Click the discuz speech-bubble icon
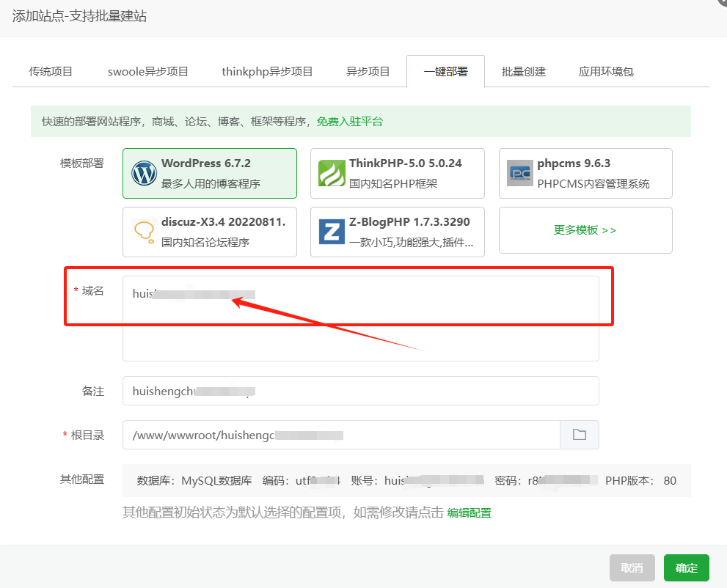 point(144,229)
